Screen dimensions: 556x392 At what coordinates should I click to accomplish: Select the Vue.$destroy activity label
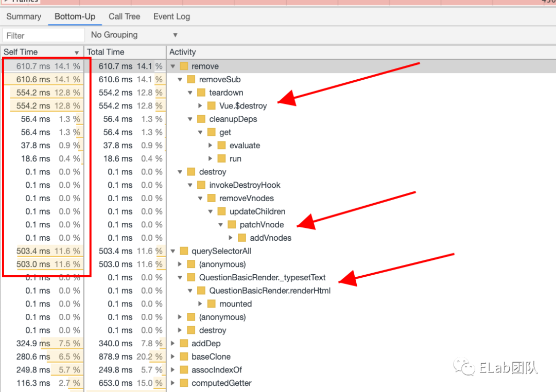point(243,105)
